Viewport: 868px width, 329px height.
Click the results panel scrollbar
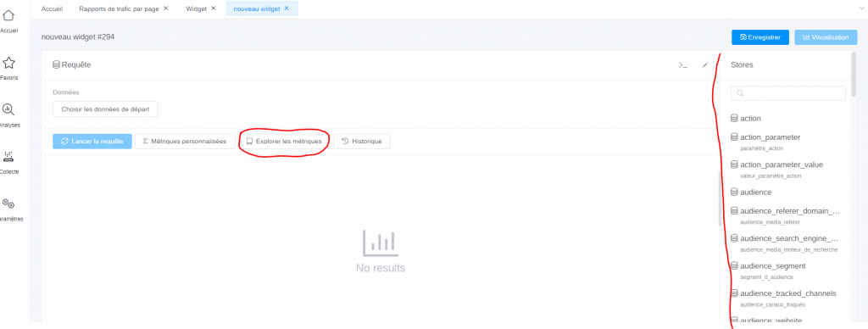click(720, 198)
